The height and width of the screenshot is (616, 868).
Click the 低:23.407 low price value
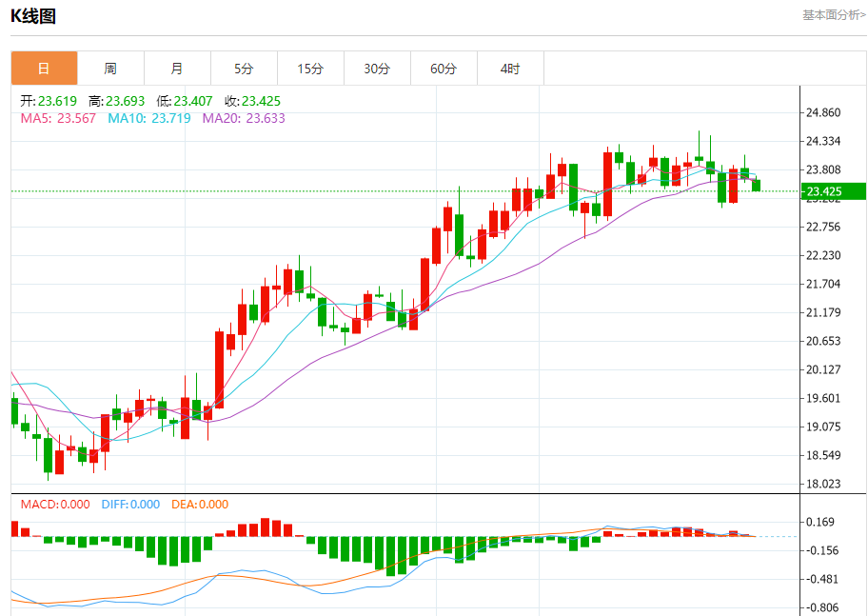point(185,101)
